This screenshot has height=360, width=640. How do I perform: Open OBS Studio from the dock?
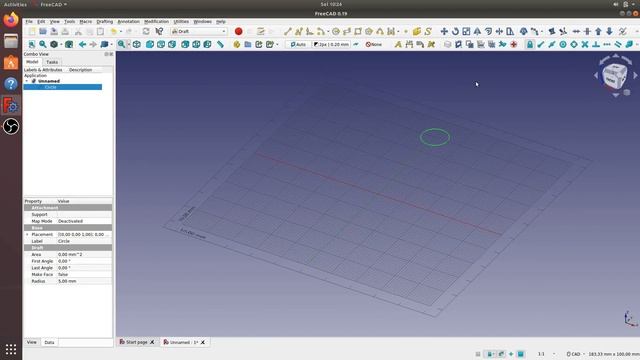click(x=11, y=127)
